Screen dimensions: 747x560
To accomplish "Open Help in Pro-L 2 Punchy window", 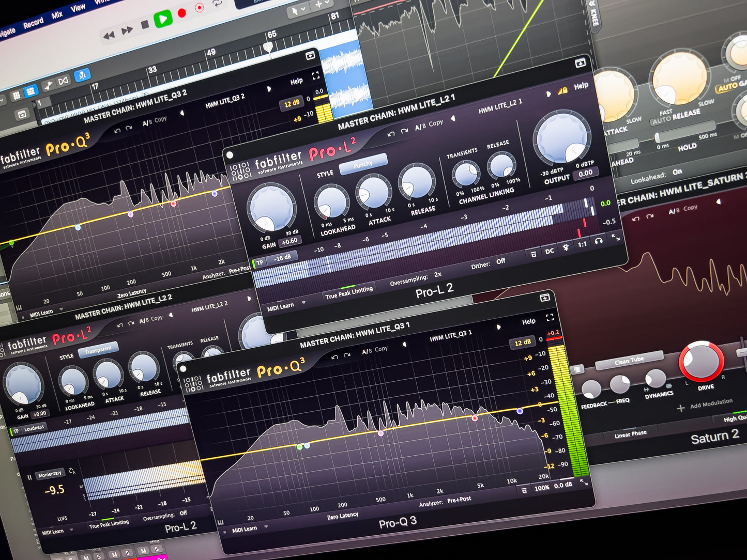I will [581, 86].
